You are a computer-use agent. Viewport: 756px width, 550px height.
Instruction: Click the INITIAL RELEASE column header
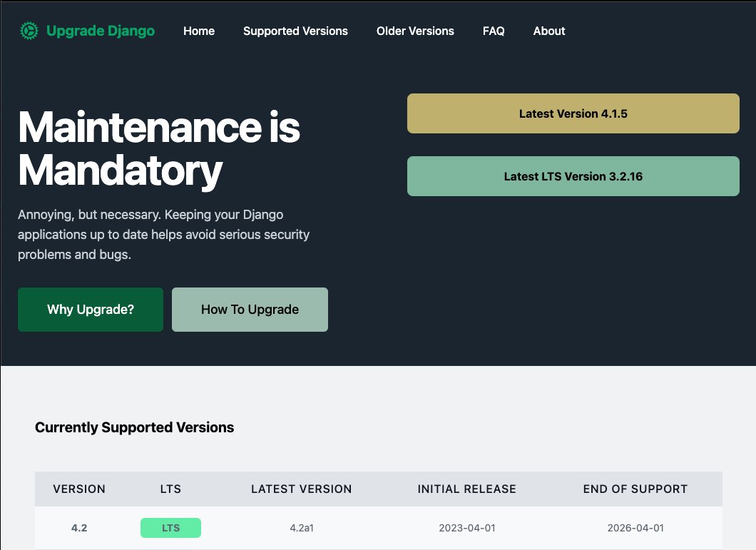[466, 489]
